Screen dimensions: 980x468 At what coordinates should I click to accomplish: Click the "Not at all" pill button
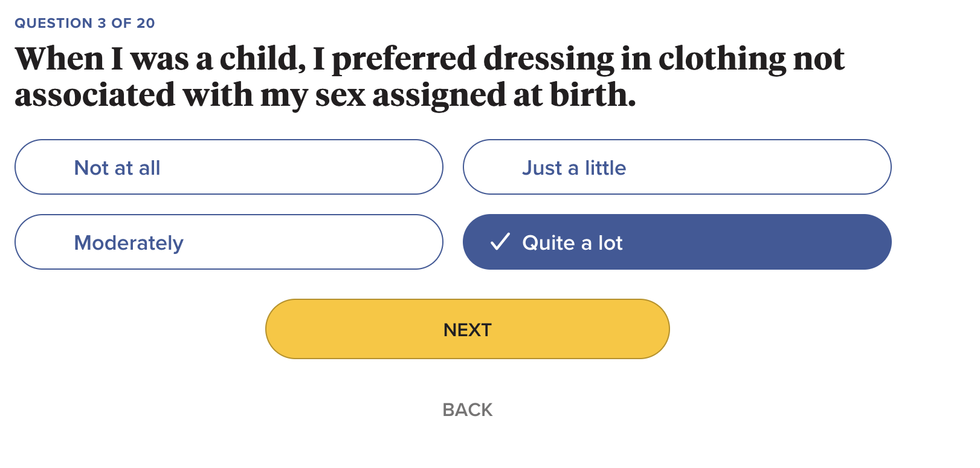click(x=229, y=167)
